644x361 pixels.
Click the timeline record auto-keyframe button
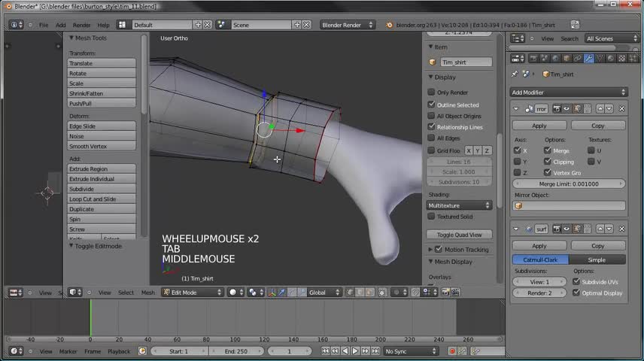[x=452, y=351]
